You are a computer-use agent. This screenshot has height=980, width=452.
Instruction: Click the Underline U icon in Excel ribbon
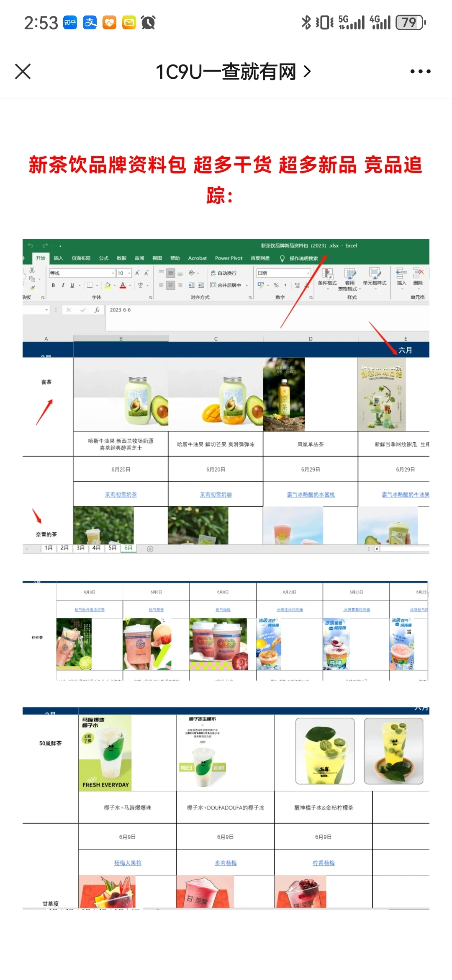(72, 285)
